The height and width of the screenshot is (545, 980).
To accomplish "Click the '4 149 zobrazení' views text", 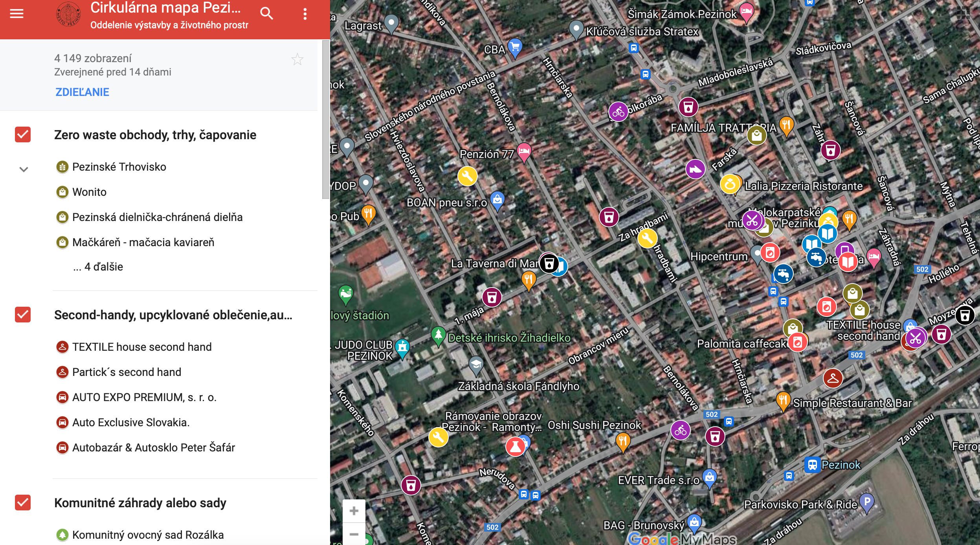I will [x=93, y=58].
